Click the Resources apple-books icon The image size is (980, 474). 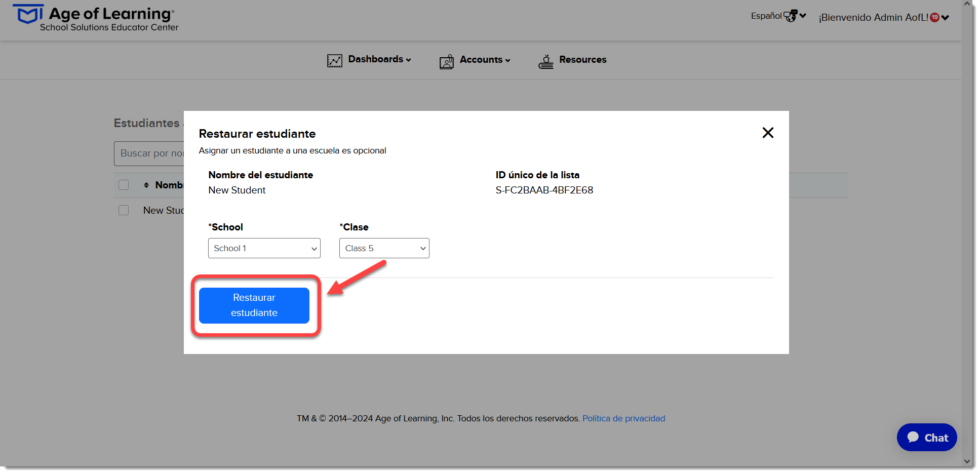pyautogui.click(x=545, y=61)
